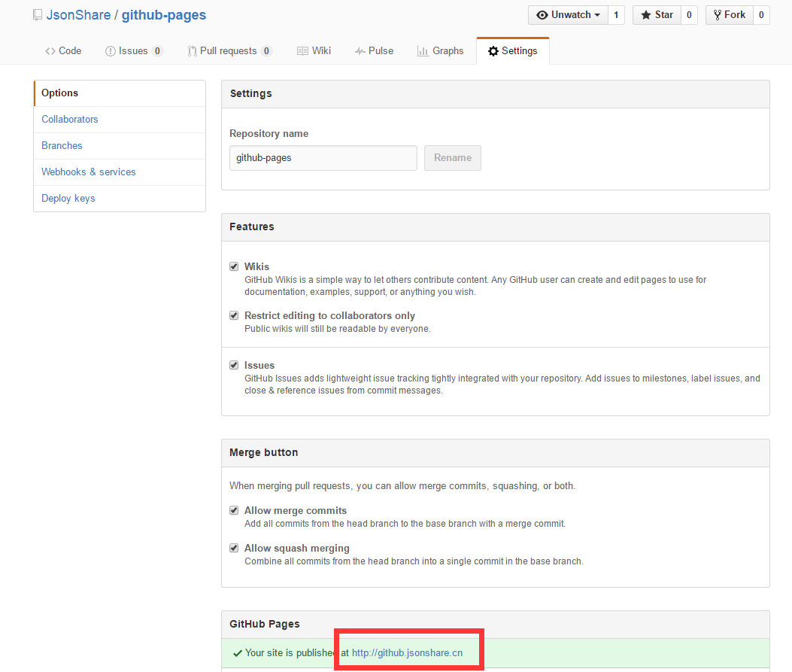The height and width of the screenshot is (672, 792).
Task: Click the Issues count badge in the tab bar
Action: 158,51
